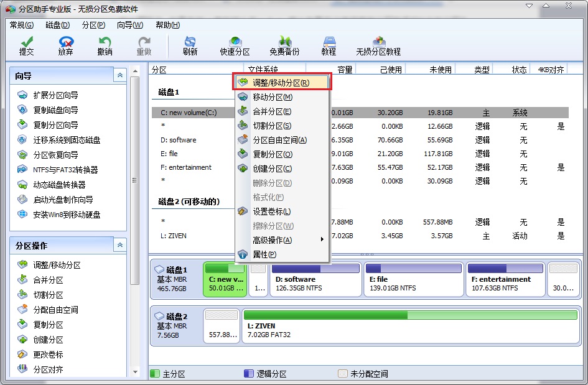This screenshot has width=588, height=385.
Task: Collapse the 向导 panel chevron
Action: (120, 75)
